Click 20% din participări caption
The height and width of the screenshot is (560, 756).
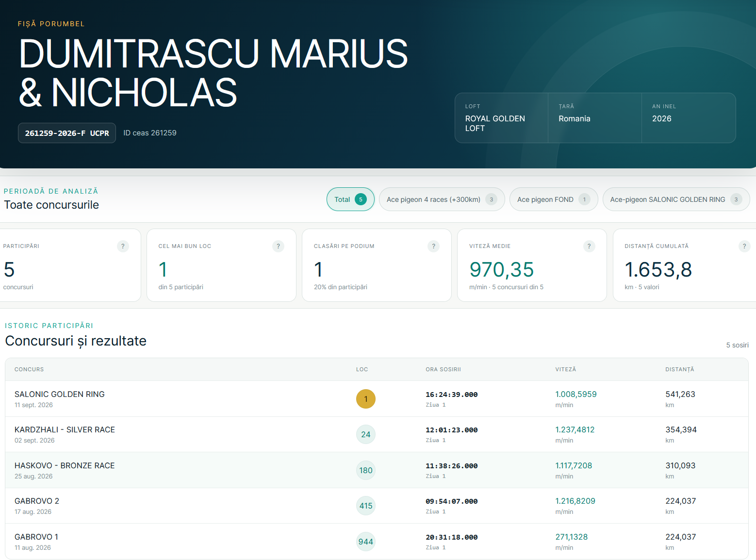[341, 287]
